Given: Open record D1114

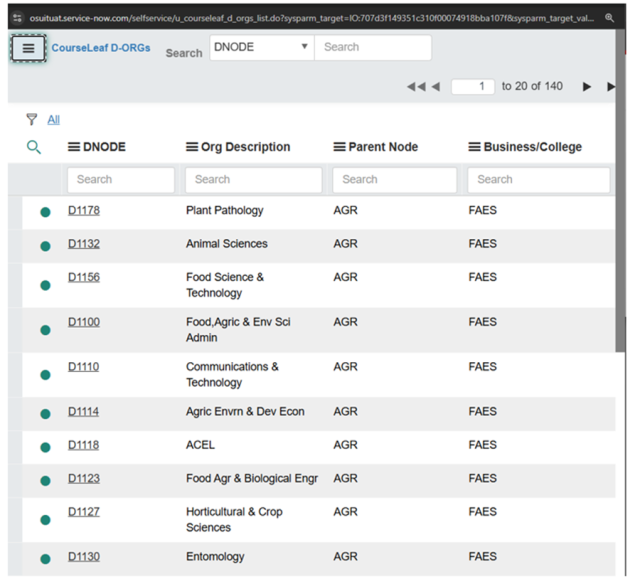Looking at the screenshot, I should point(83,412).
